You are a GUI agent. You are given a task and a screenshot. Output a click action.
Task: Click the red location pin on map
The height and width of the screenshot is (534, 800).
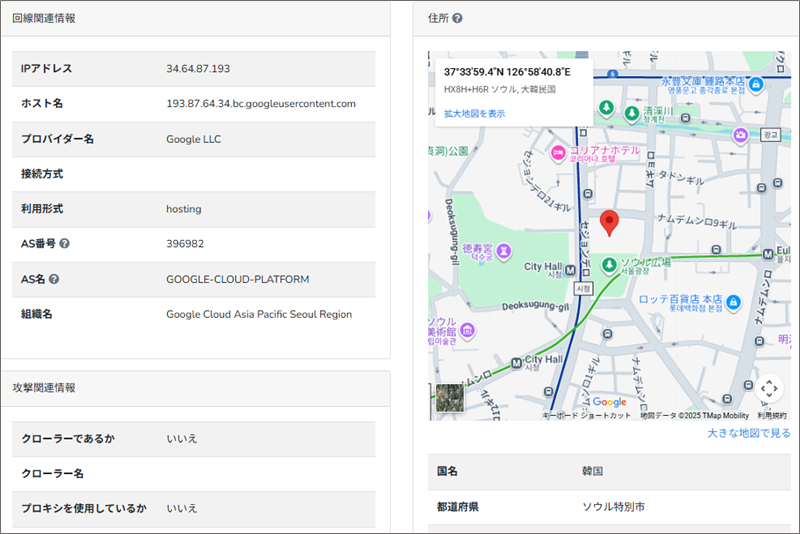(609, 223)
